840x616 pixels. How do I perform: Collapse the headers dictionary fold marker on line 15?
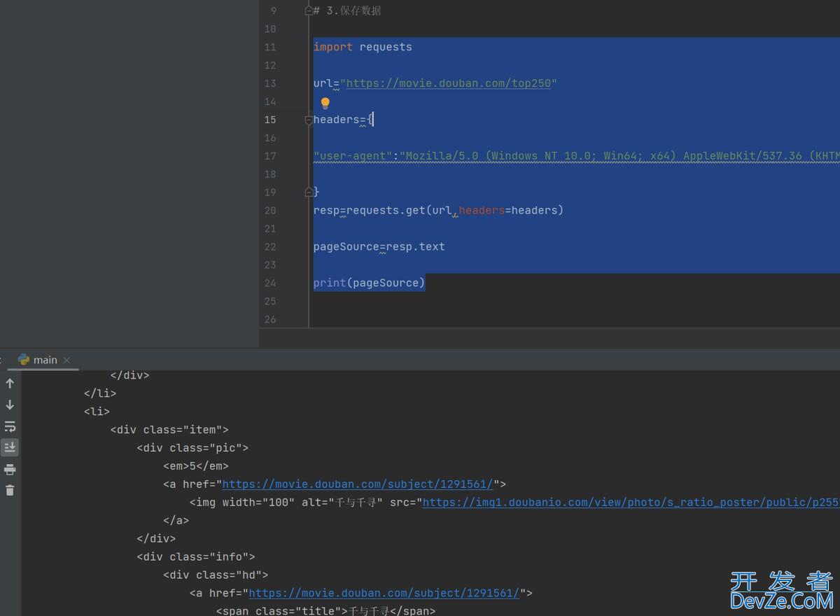(x=309, y=120)
